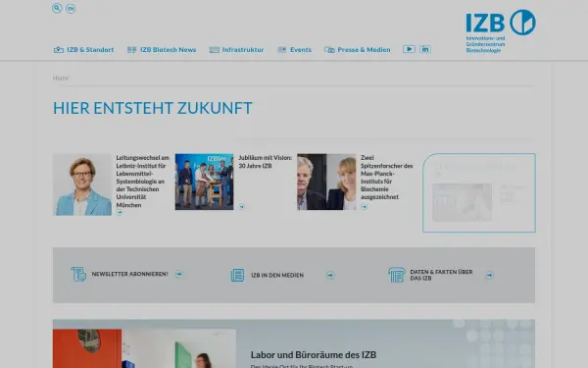
Task: Click IZB in den Medien link
Action: pyautogui.click(x=277, y=275)
